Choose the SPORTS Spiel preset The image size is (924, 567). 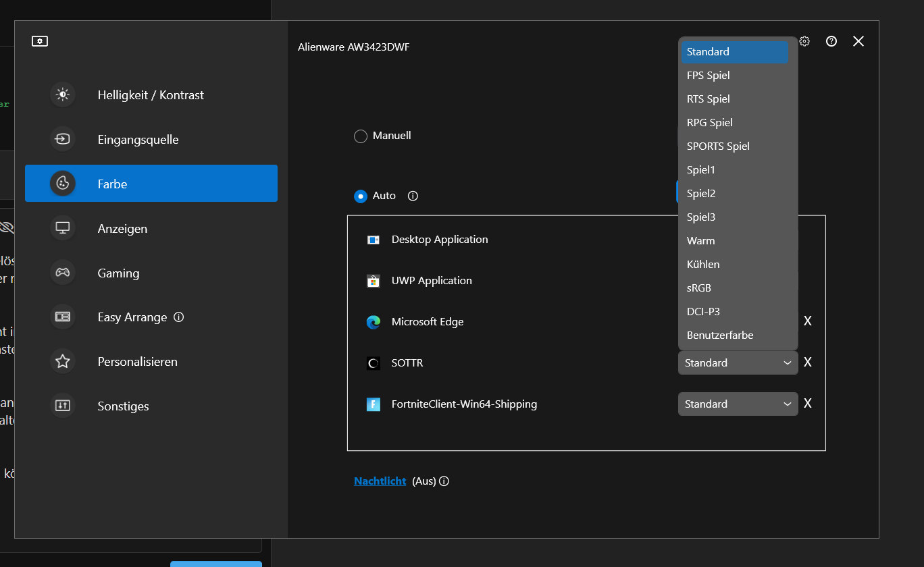pos(735,146)
